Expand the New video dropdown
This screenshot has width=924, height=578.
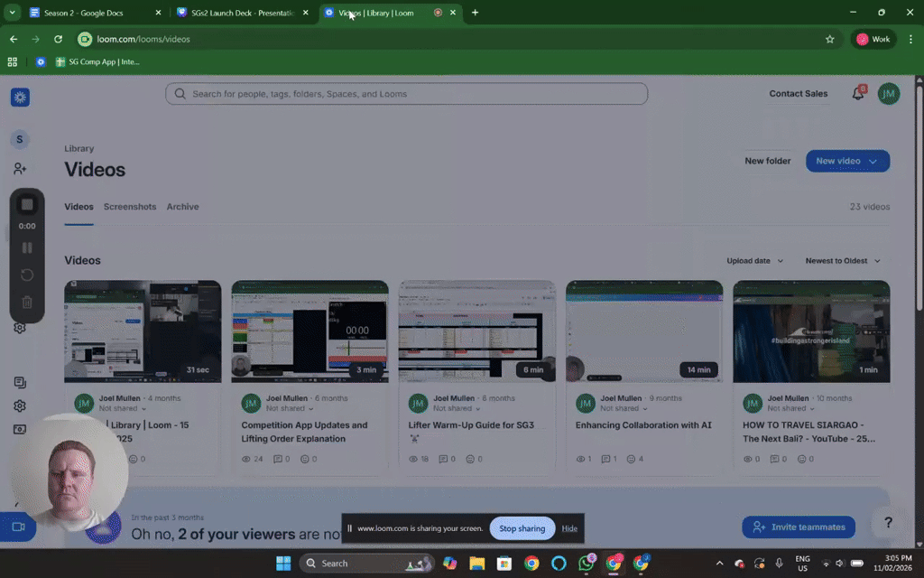pos(873,161)
